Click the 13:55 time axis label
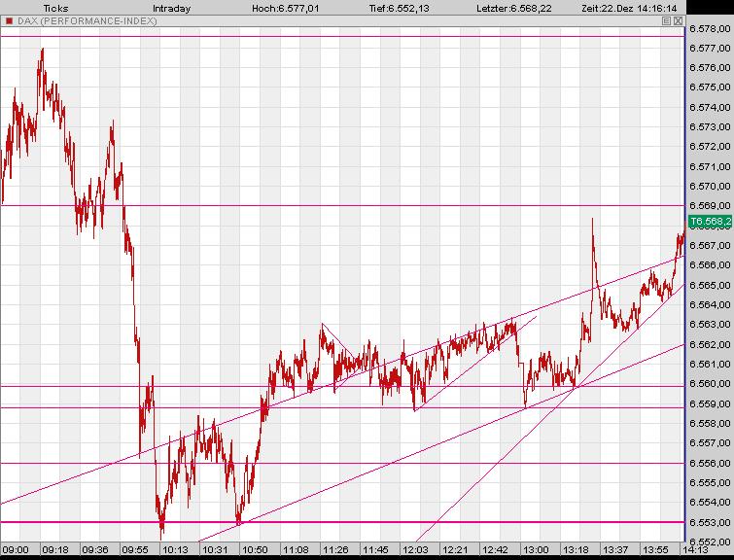Viewport: 734px width, 560px height. click(655, 549)
